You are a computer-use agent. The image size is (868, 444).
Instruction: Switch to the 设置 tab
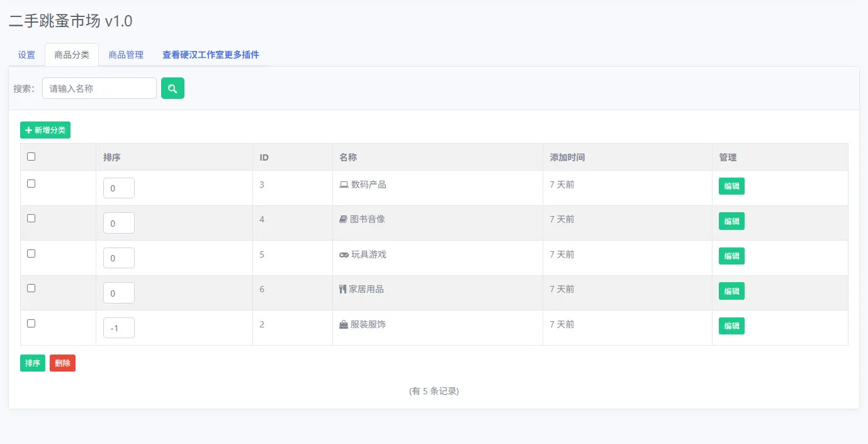[x=26, y=55]
